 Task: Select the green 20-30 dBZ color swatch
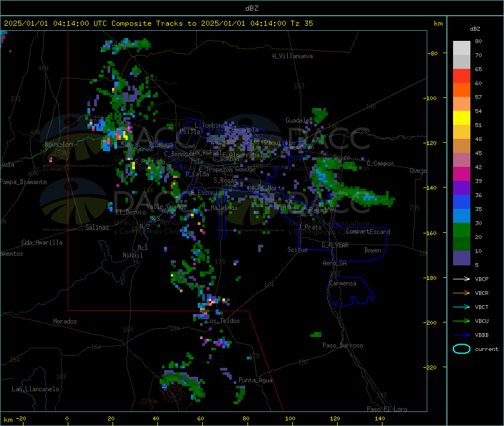(461, 230)
